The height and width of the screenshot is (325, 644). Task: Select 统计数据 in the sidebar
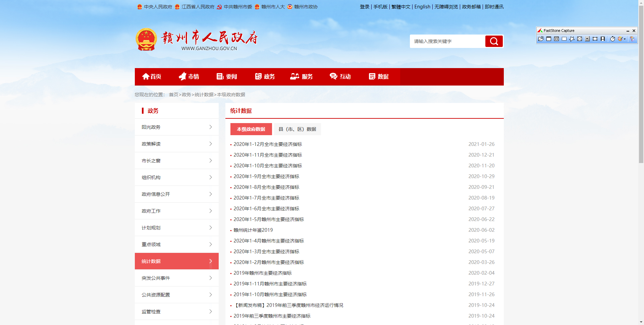pyautogui.click(x=177, y=261)
